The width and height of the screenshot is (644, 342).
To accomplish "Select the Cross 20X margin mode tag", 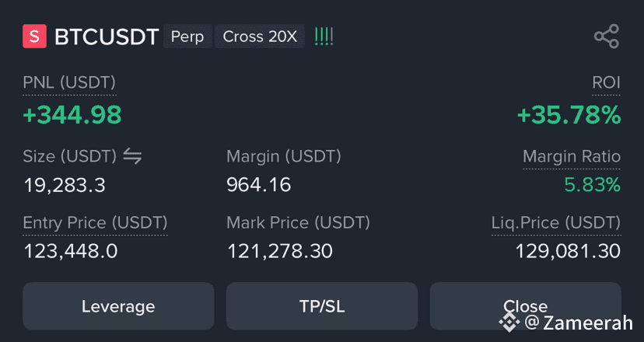I will [x=260, y=37].
